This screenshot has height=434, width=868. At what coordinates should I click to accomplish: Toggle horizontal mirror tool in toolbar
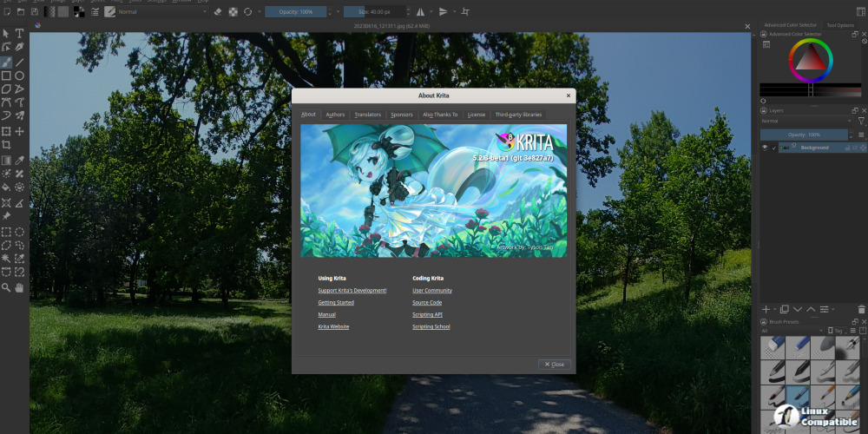421,12
